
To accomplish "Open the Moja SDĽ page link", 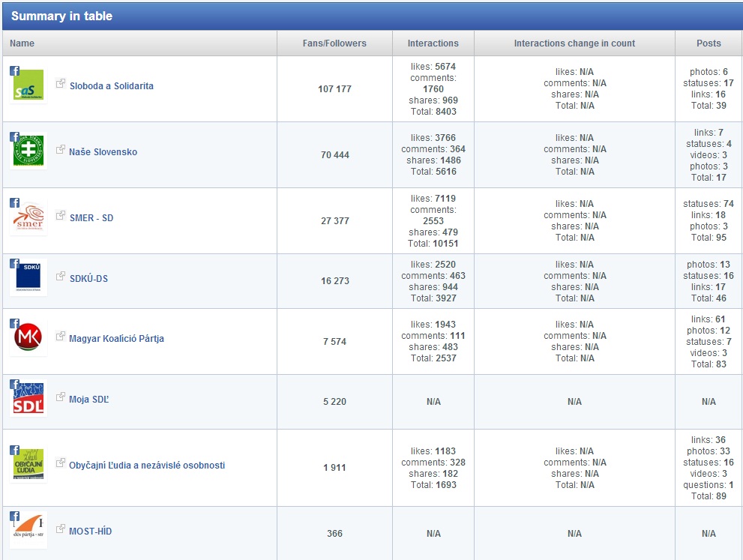I will pos(89,399).
